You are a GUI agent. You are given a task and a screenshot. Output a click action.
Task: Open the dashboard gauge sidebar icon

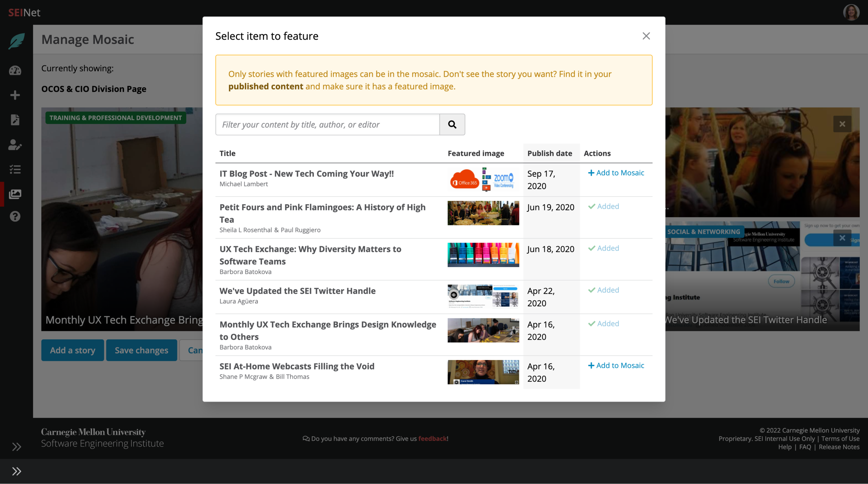15,70
